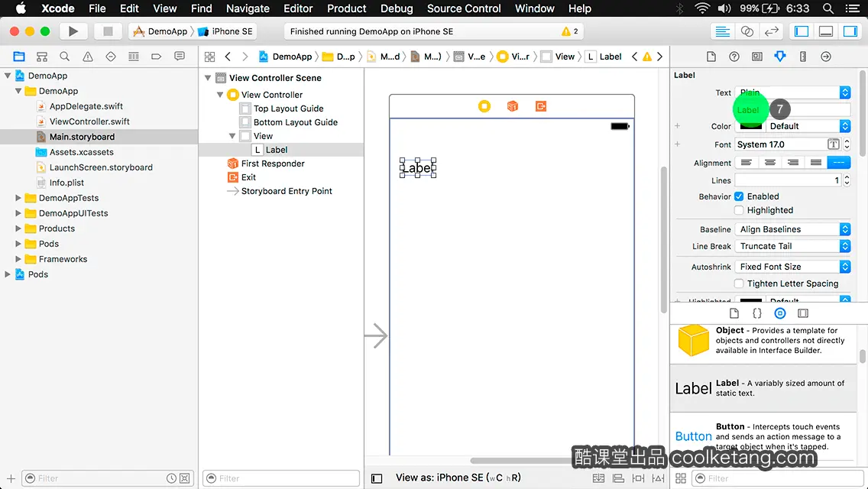Open the Text type dropdown (Plain)

click(x=792, y=92)
